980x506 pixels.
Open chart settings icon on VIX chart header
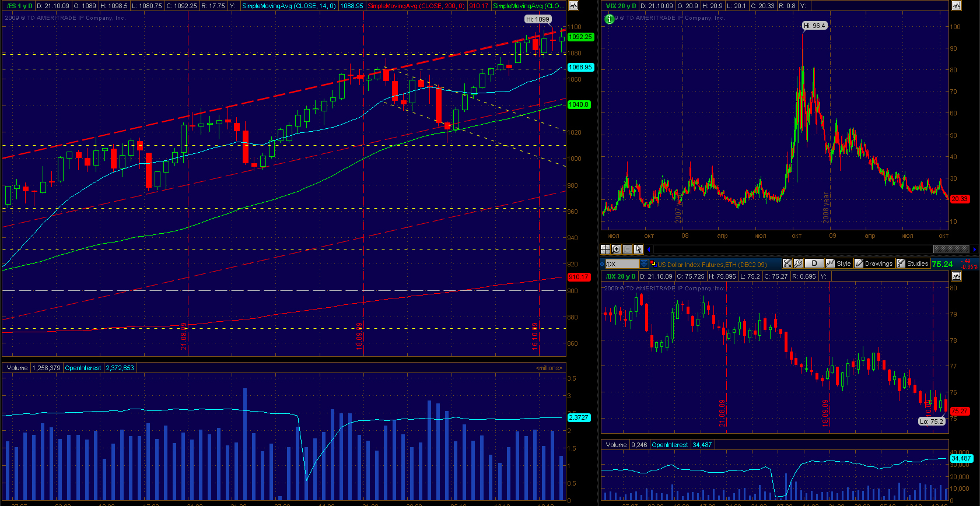tap(956, 6)
